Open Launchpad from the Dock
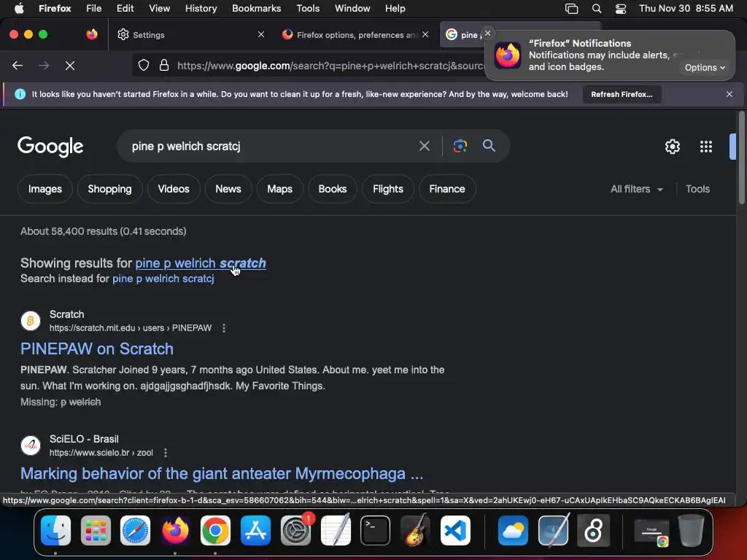Viewport: 747px width, 560px height. click(96, 531)
